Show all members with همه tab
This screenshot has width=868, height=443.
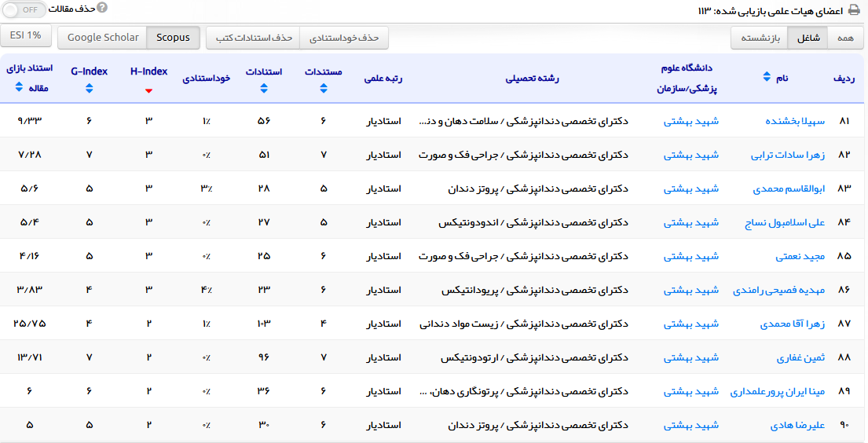pyautogui.click(x=844, y=38)
